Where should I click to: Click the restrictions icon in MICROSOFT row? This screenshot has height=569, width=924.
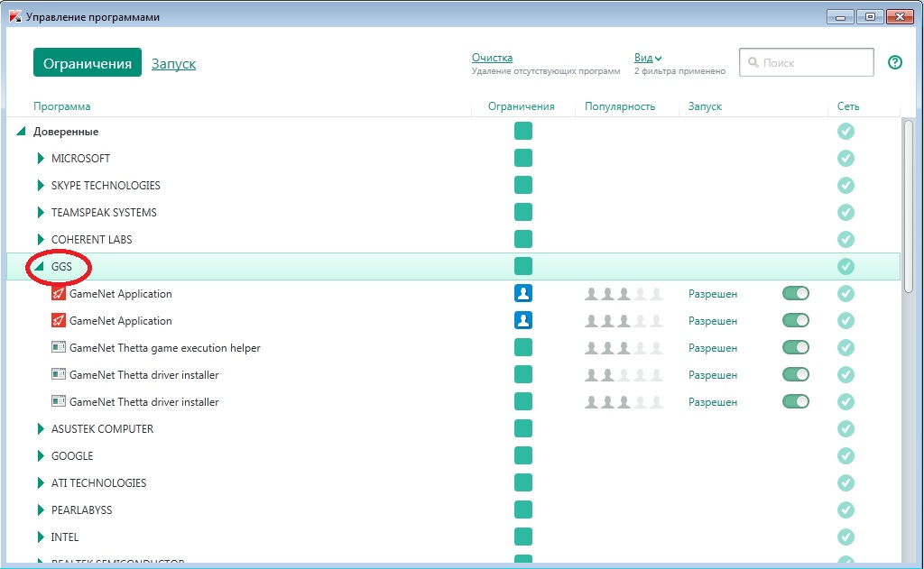coord(523,158)
